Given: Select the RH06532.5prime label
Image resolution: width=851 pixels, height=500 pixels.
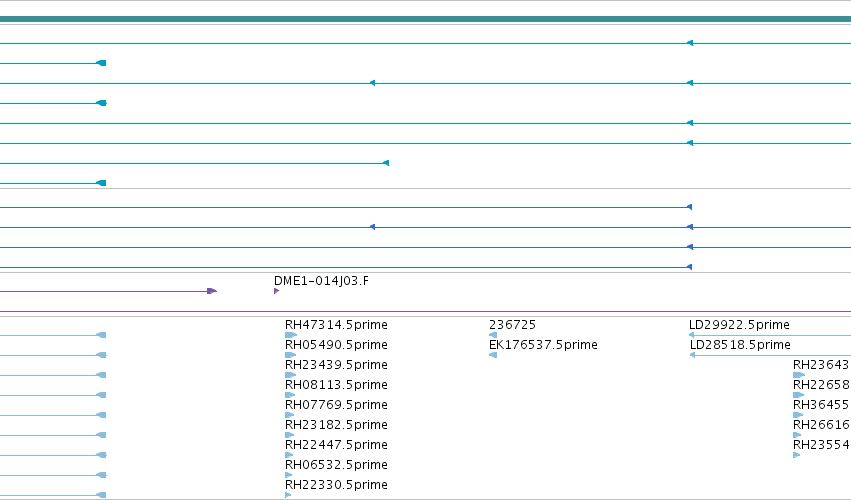Looking at the screenshot, I should point(336,465).
